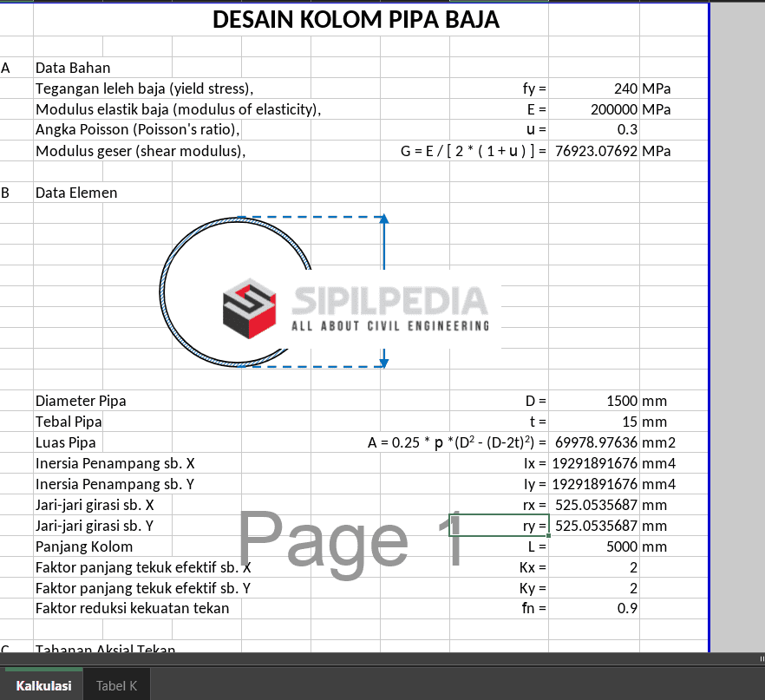Select the blue vertical dimension arrow
This screenshot has height=700, width=765.
[383, 291]
